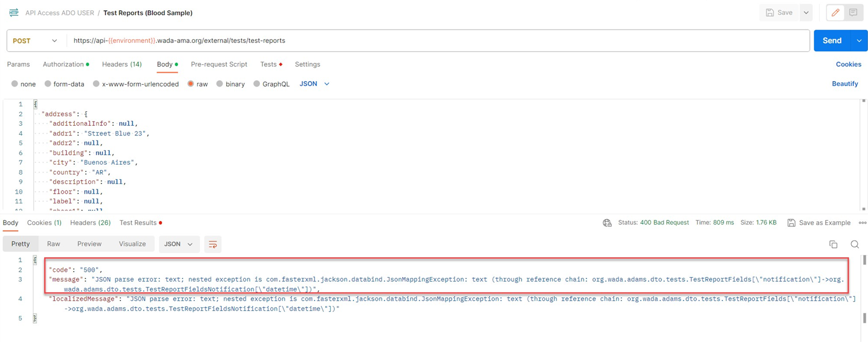Select the binary body type
Viewport: 868px width, 351px height.
coord(230,84)
